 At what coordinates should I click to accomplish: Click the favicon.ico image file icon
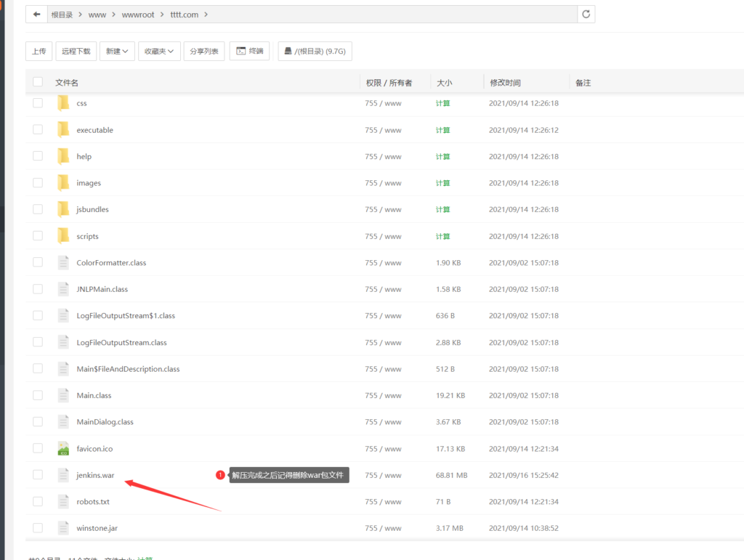coord(63,449)
